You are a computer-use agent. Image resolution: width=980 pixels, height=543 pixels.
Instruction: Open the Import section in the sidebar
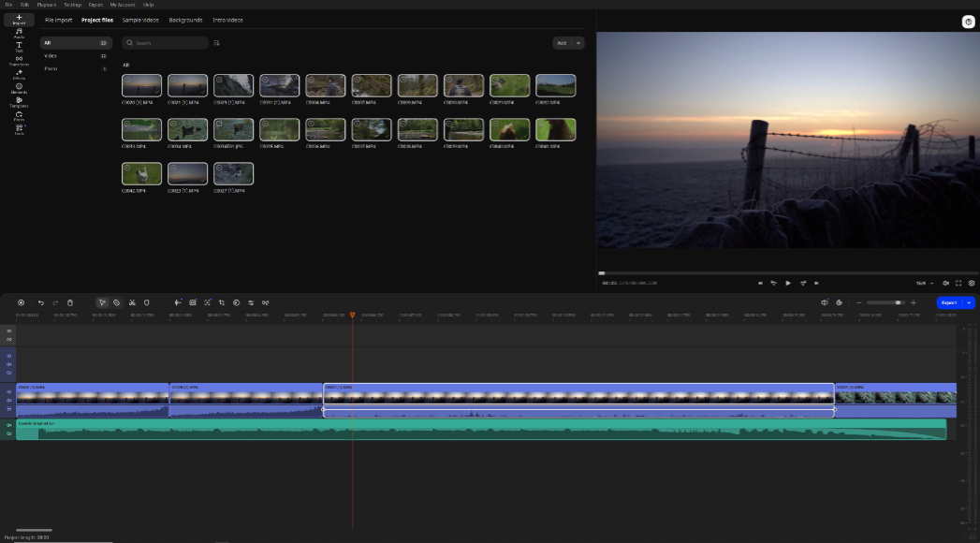[19, 20]
